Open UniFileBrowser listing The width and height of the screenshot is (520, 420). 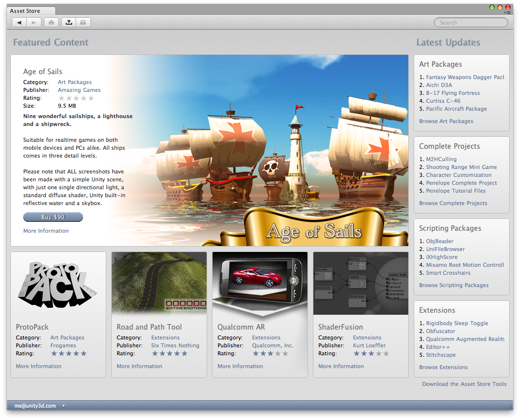click(x=445, y=249)
